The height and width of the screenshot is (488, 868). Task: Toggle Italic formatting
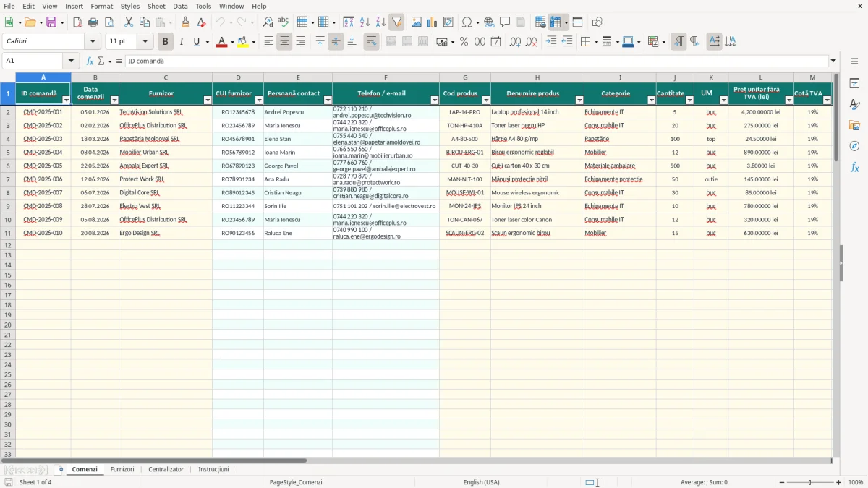[181, 42]
